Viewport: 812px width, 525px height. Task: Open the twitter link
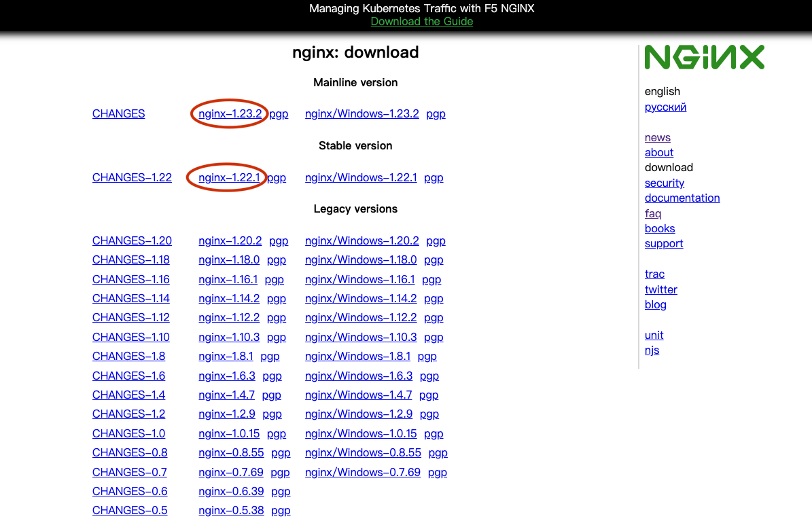click(660, 290)
